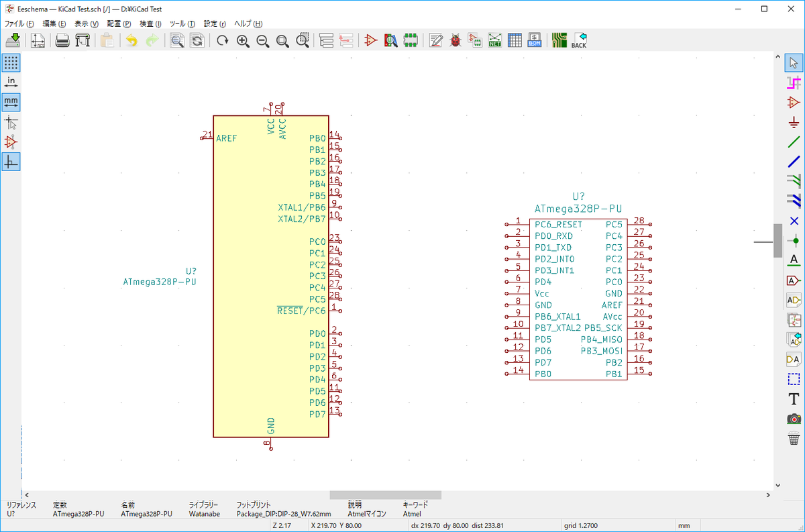Open the hierarchy navigator

pos(326,40)
